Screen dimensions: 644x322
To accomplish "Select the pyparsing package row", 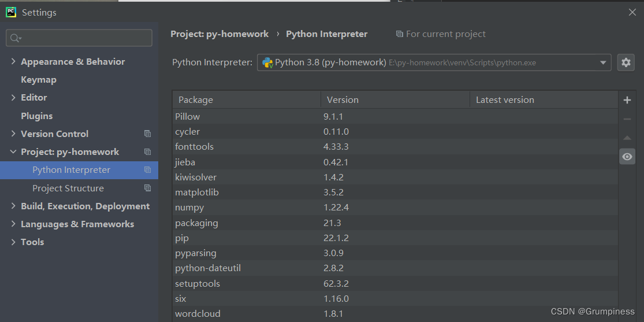I will 395,253.
